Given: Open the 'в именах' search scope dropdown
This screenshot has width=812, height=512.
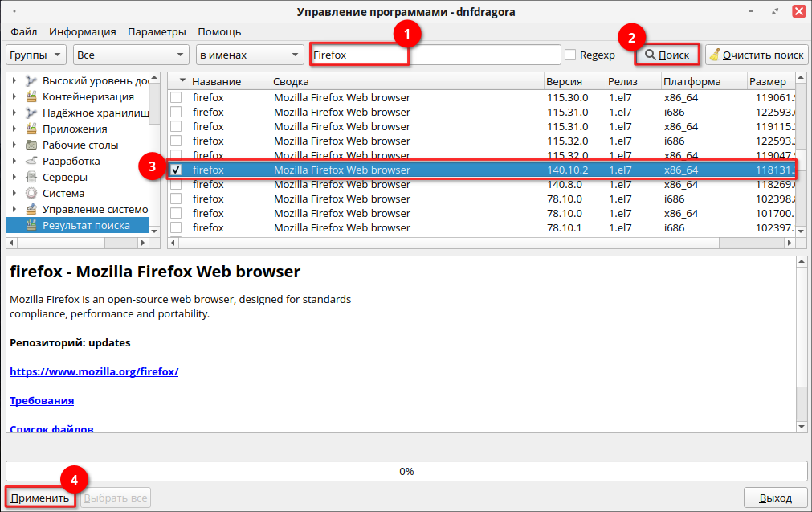Looking at the screenshot, I should click(x=249, y=55).
